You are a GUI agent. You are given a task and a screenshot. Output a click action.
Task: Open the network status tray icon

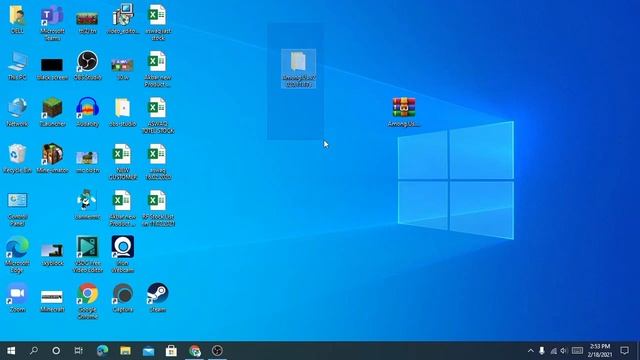(553, 351)
